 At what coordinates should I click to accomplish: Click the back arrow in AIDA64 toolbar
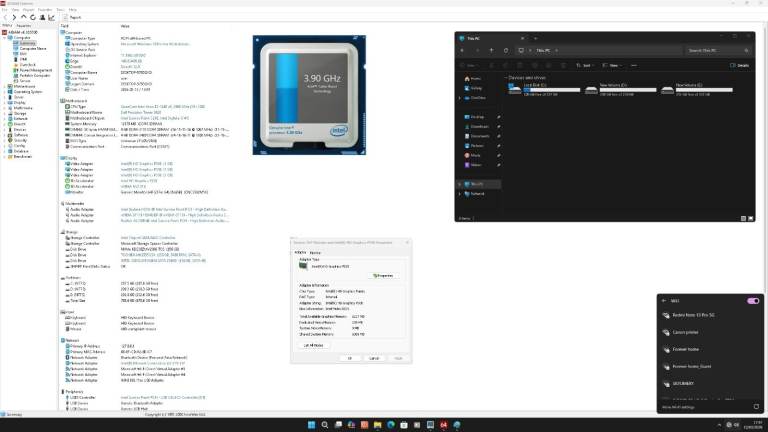pos(6,16)
